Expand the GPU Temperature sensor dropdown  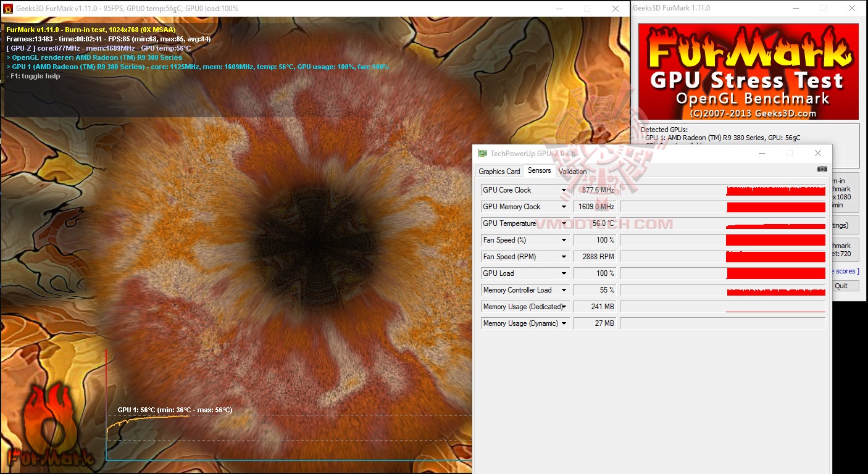point(564,223)
